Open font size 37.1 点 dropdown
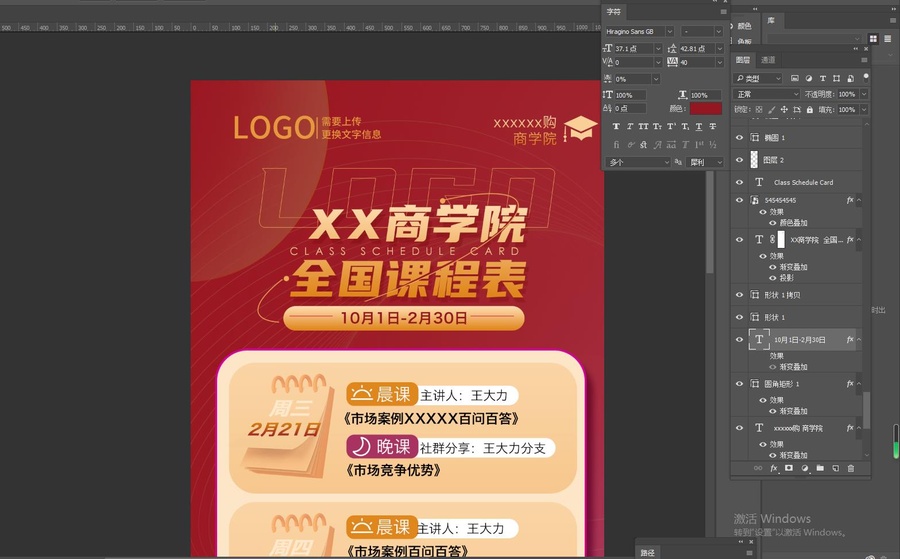Viewport: 900px width, 559px height. point(658,49)
